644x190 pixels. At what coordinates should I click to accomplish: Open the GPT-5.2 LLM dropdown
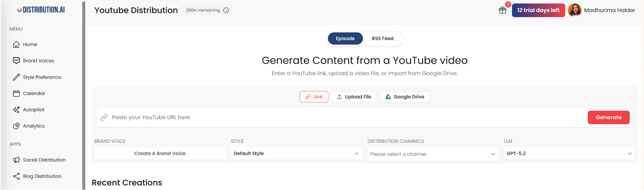(569, 154)
